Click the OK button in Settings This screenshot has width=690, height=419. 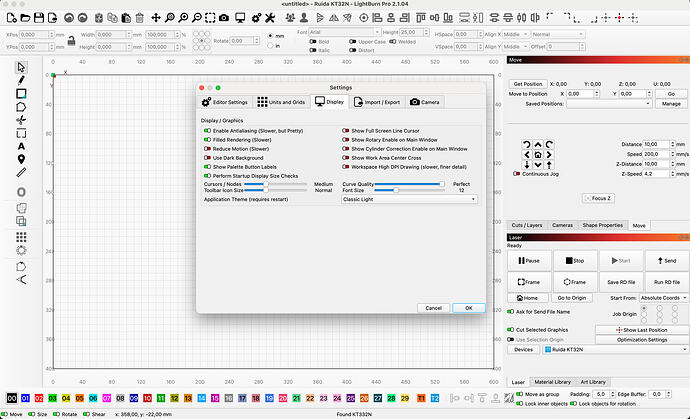coord(469,308)
